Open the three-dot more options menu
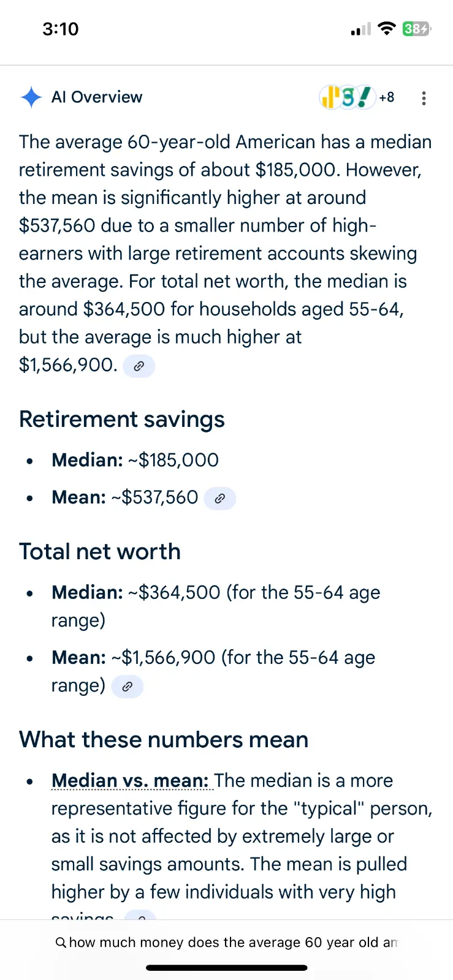453x980 pixels. tap(424, 98)
